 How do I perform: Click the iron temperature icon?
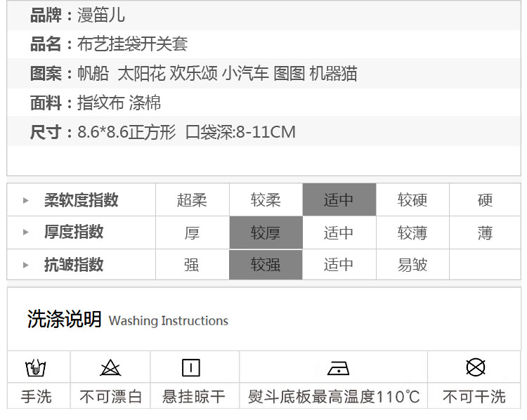(338, 368)
